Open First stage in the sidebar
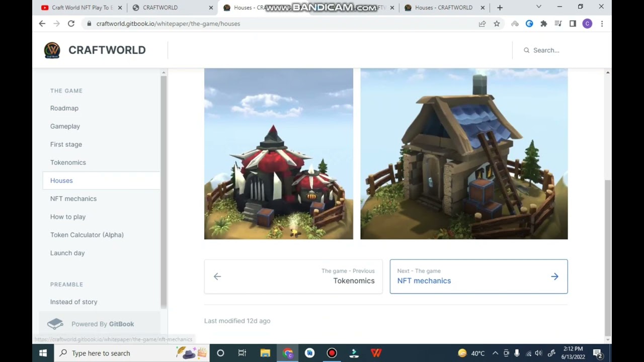 tap(66, 144)
